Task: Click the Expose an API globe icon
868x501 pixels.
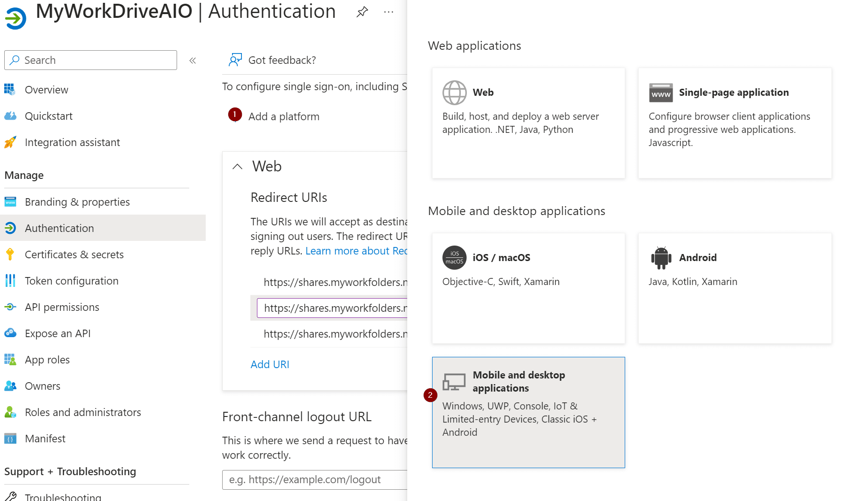Action: click(10, 333)
